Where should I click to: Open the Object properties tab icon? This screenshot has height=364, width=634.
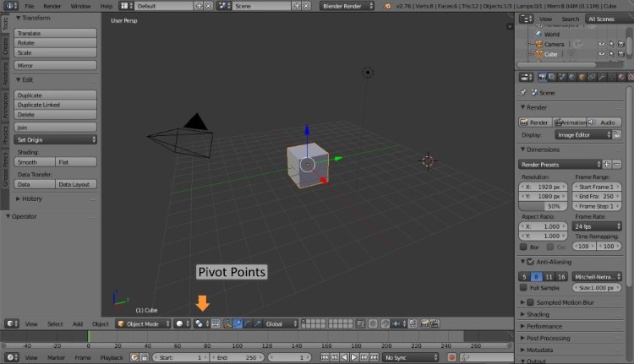coord(582,77)
